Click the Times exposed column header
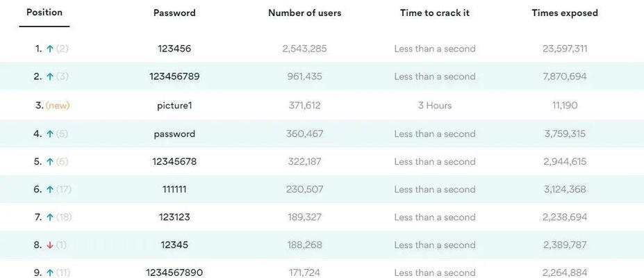The width and height of the screenshot is (644, 278). pos(565,13)
